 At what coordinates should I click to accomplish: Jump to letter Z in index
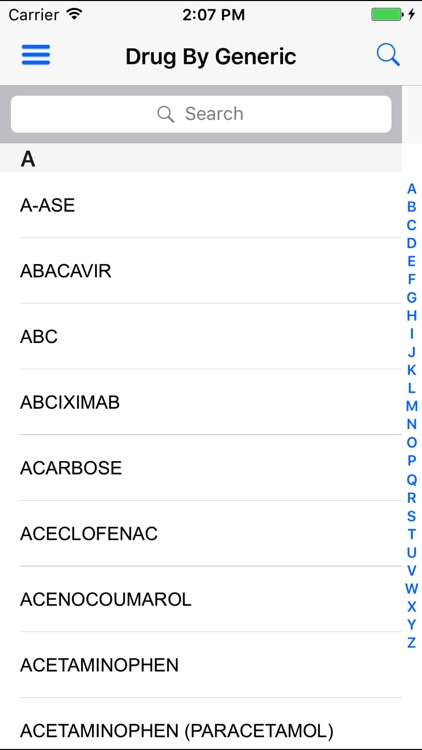tap(411, 643)
